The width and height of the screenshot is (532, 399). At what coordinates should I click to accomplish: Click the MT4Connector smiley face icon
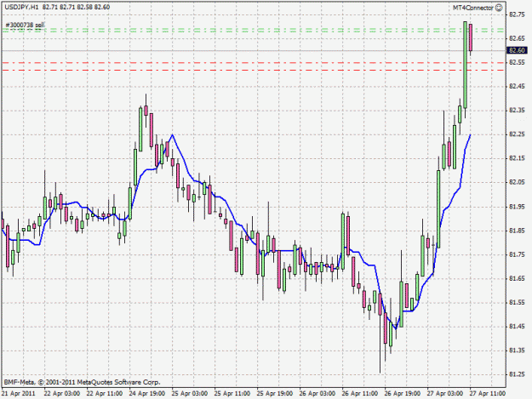coord(499,8)
